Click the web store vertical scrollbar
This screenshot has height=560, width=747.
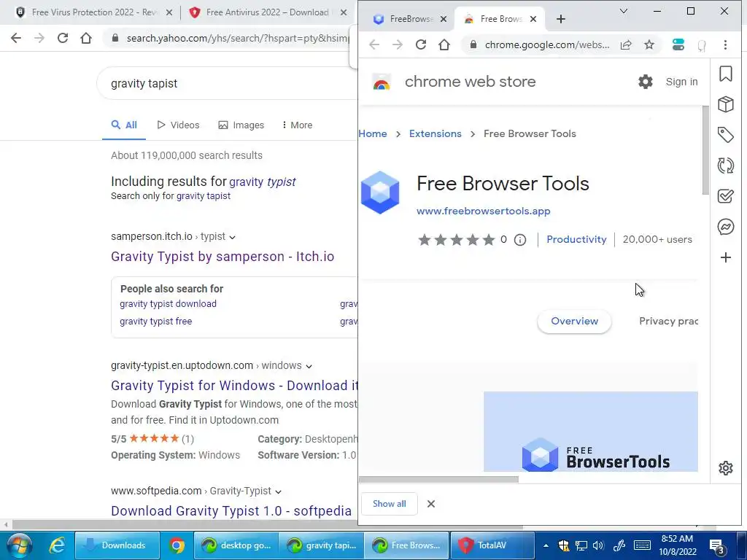(705, 150)
